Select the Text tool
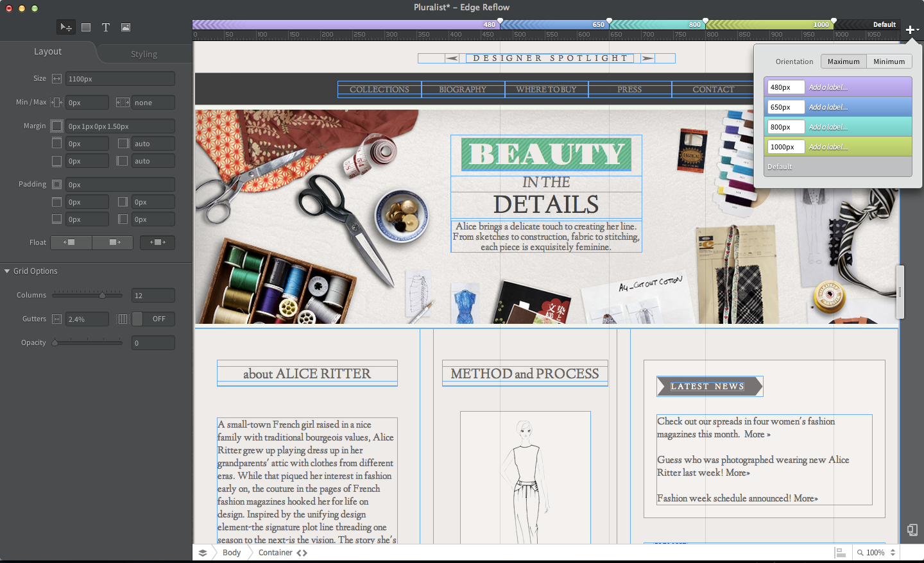The image size is (924, 563). pos(106,27)
